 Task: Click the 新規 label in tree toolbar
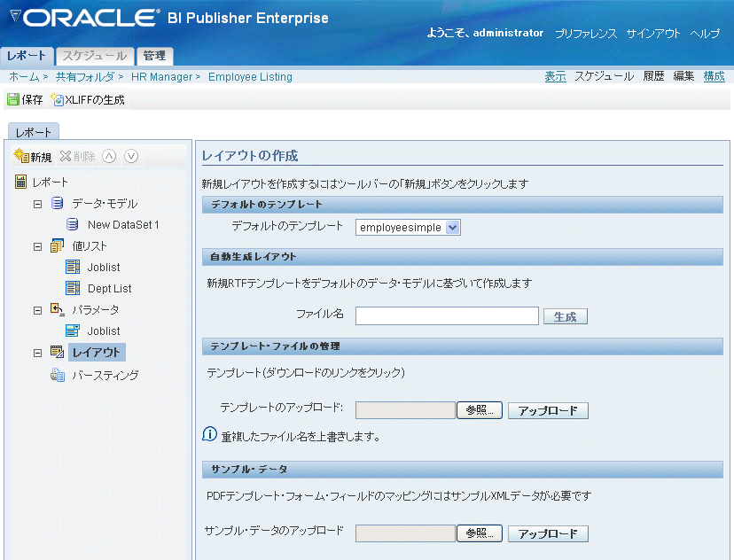41,157
